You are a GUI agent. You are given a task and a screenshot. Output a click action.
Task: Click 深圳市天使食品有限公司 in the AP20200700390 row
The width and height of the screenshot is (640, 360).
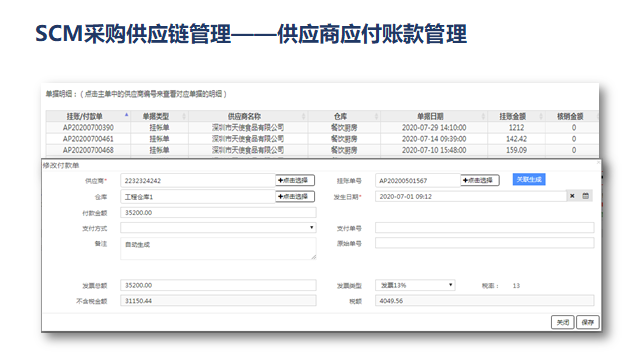coord(248,127)
